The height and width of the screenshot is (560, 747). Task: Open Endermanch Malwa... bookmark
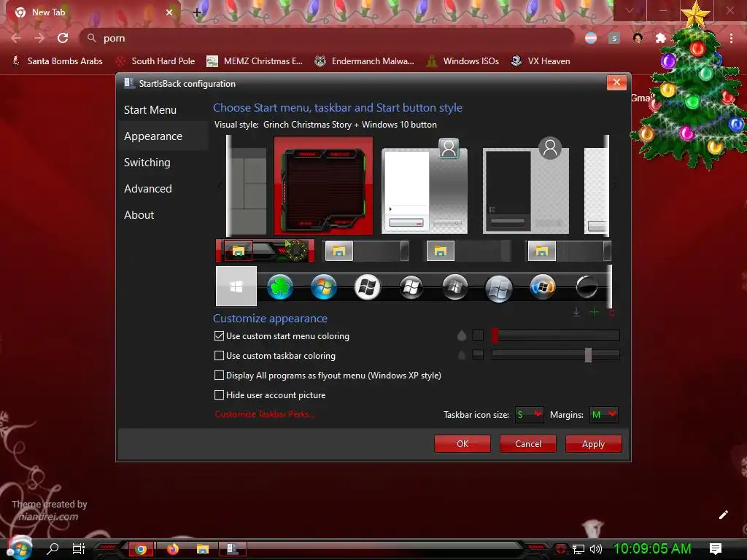pyautogui.click(x=365, y=61)
